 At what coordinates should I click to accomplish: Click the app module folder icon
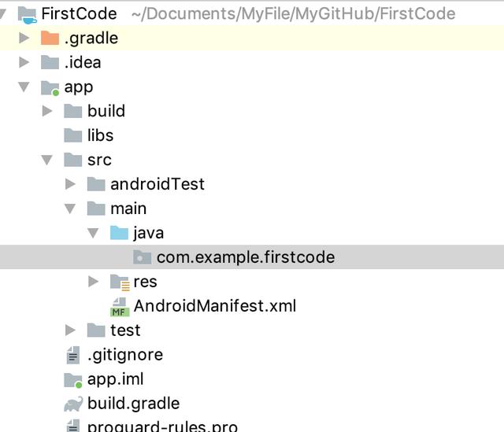[50, 87]
